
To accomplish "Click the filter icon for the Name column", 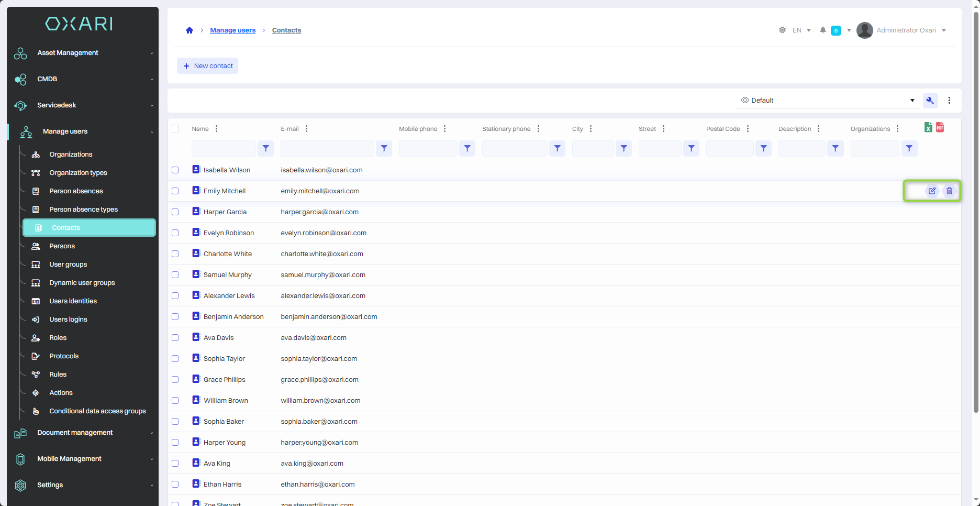I will (266, 149).
